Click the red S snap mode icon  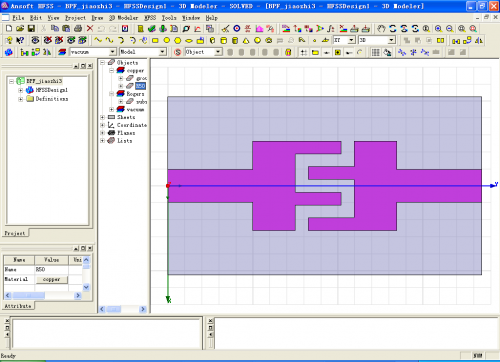coord(178,52)
